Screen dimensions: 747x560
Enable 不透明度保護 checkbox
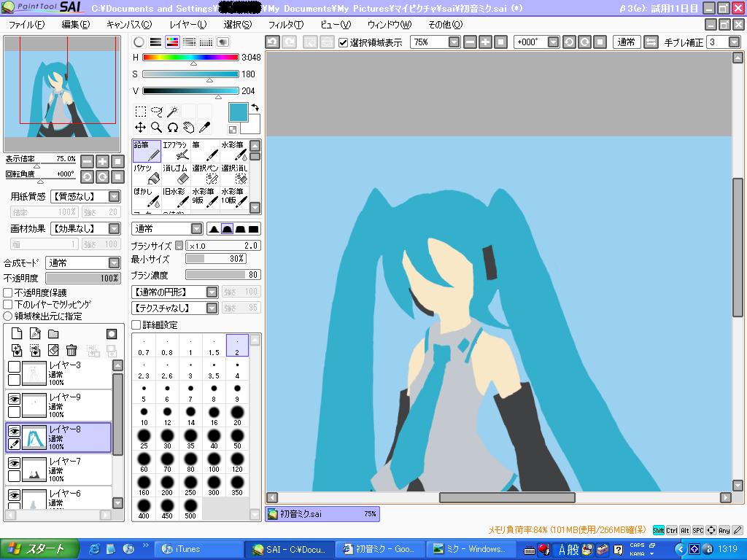tap(7, 293)
